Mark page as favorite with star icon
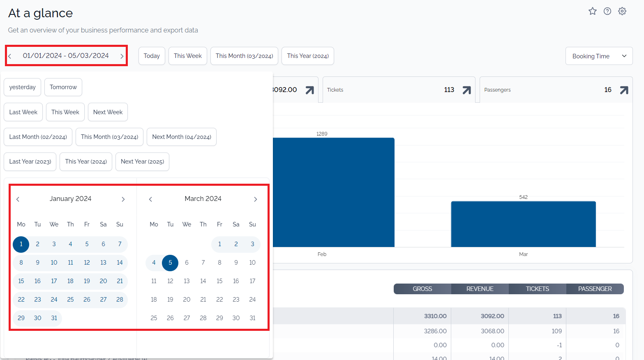This screenshot has width=644, height=360. 592,11
